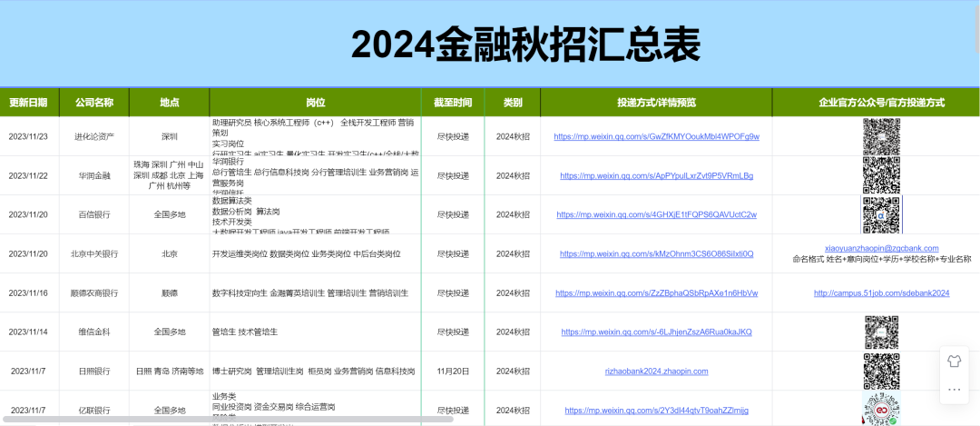Image resolution: width=980 pixels, height=426 pixels.
Task: Select 管培生 技术管培生 position cell
Action: point(316,332)
